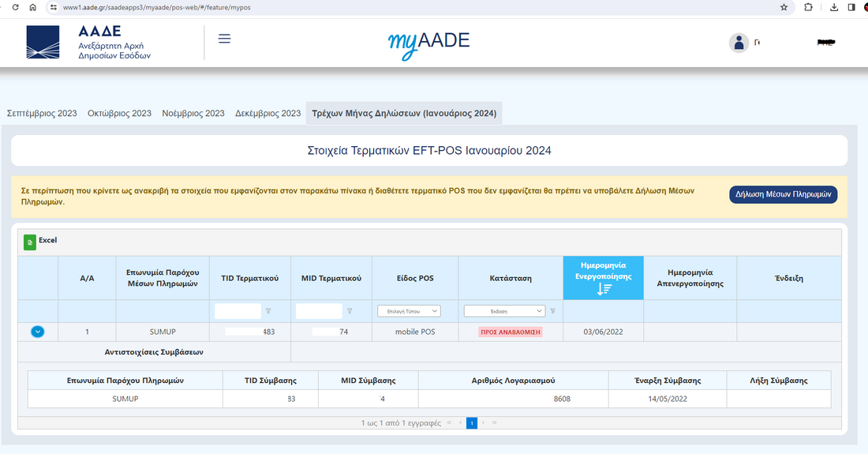Click the filter icon next to the Κατάσταση dropdown

pos(552,311)
